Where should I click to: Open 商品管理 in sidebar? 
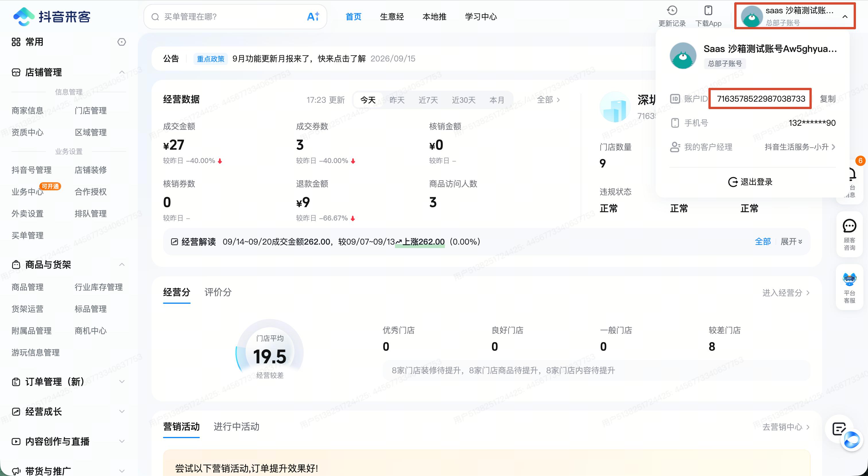point(28,287)
